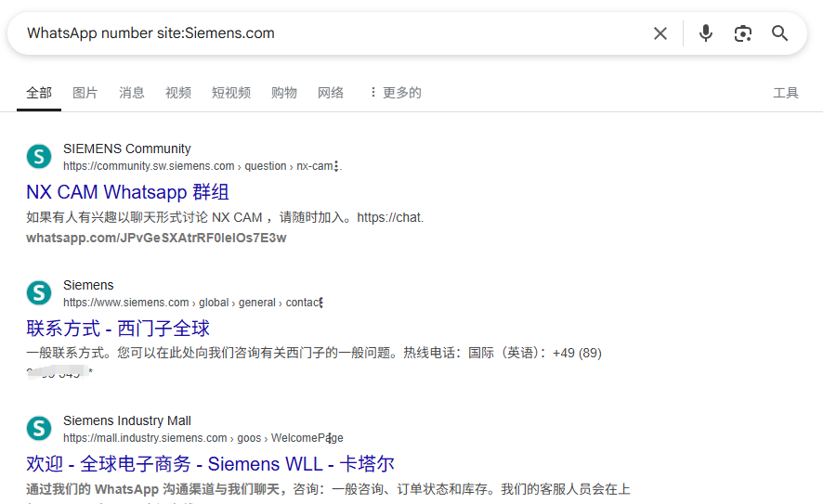Open the 更多的 more options dropdown

[x=395, y=93]
